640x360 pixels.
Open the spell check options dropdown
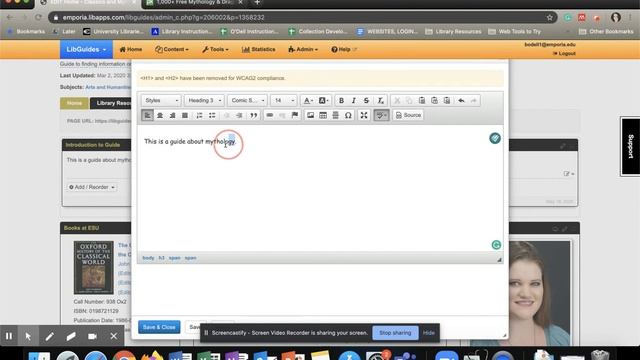click(381, 116)
